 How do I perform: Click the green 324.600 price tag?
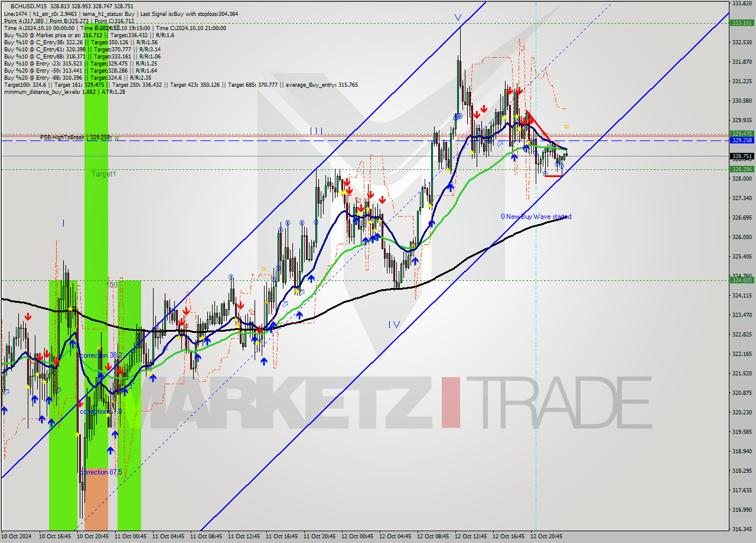point(742,280)
